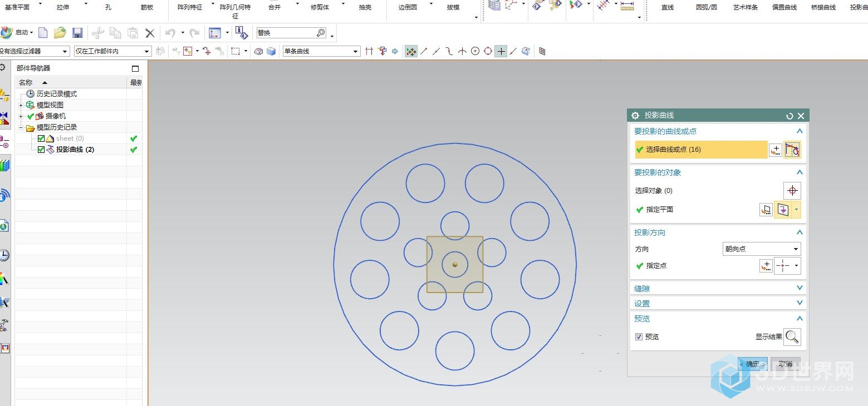868x406 pixels.
Task: Click the select object crosshair icon
Action: (x=792, y=191)
